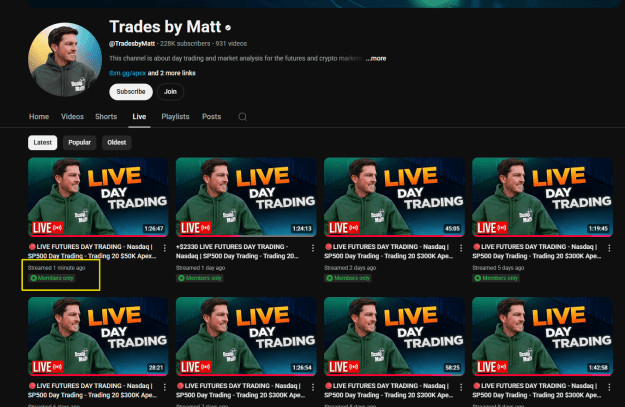Select the Live tab
Viewport: 625px width, 407px height.
[x=139, y=117]
